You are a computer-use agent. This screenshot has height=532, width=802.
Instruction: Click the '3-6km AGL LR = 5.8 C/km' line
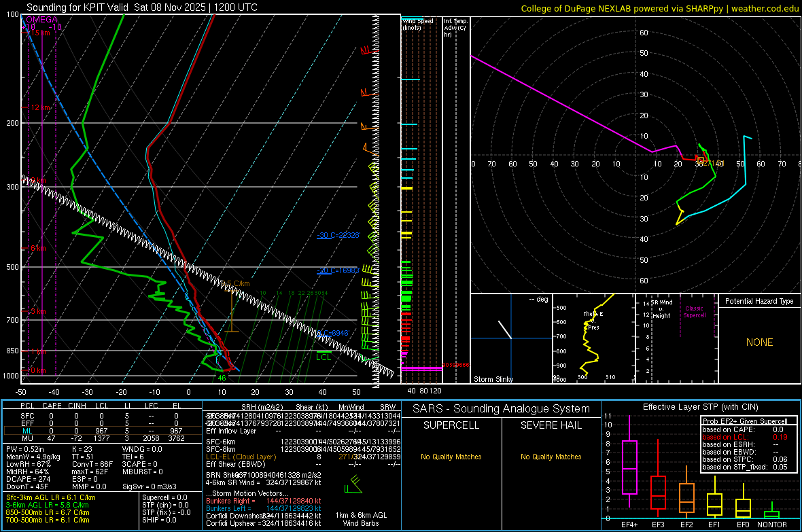point(47,505)
